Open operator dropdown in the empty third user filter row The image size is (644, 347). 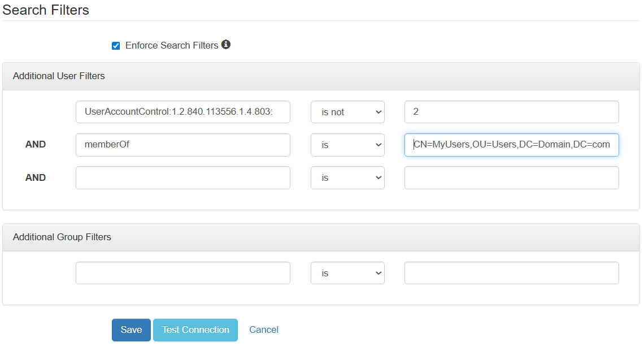point(347,177)
